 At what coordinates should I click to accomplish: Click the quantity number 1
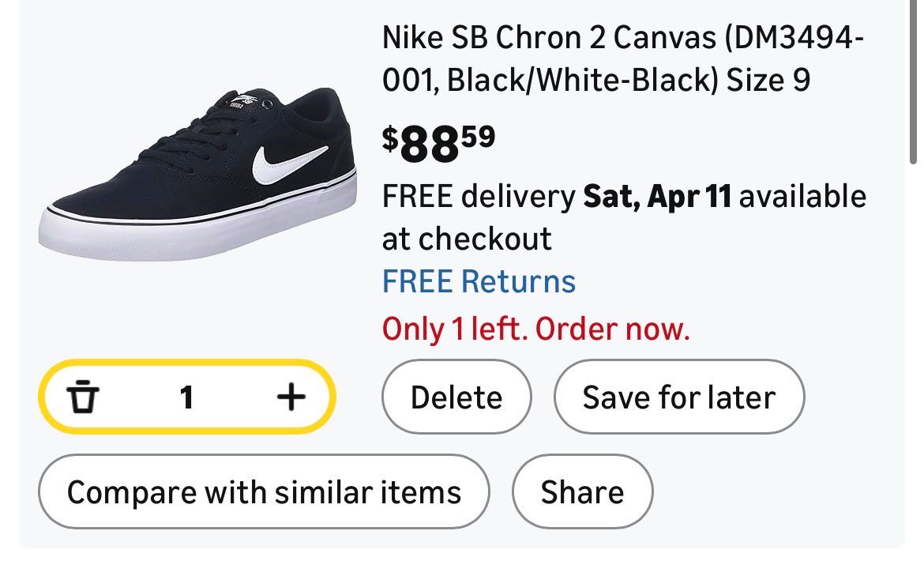click(x=186, y=397)
